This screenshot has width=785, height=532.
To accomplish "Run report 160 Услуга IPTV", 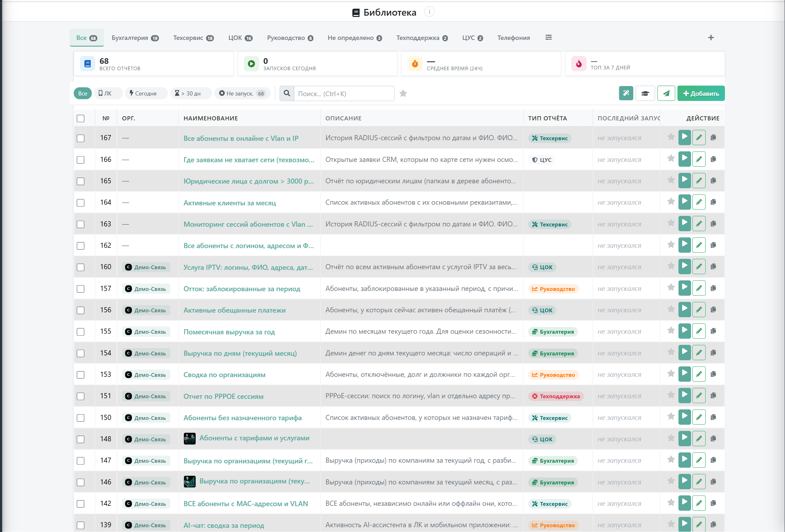I will pos(684,266).
